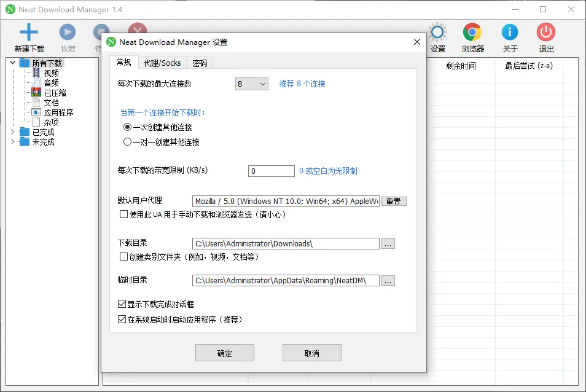
Task: Click the 新建下载 plus icon
Action: (29, 32)
